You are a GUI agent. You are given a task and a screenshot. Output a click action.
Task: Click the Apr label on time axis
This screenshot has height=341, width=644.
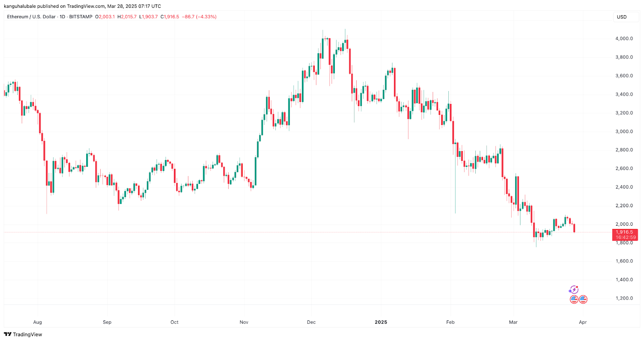(582, 322)
